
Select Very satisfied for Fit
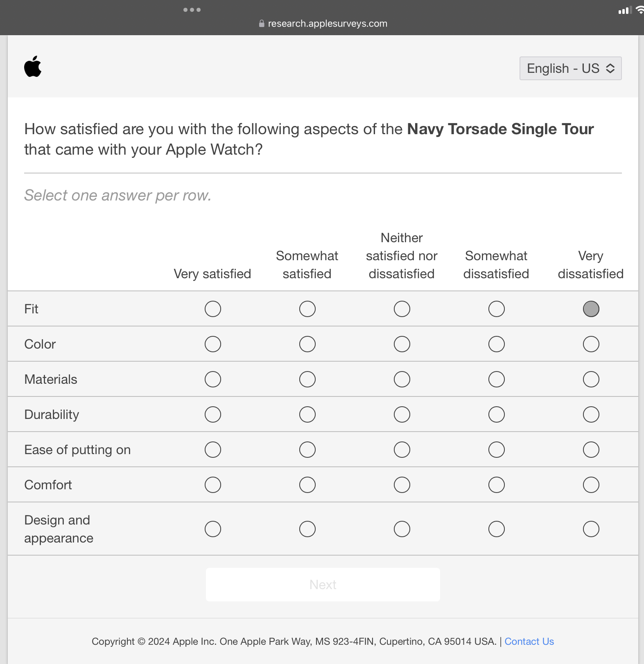point(213,309)
